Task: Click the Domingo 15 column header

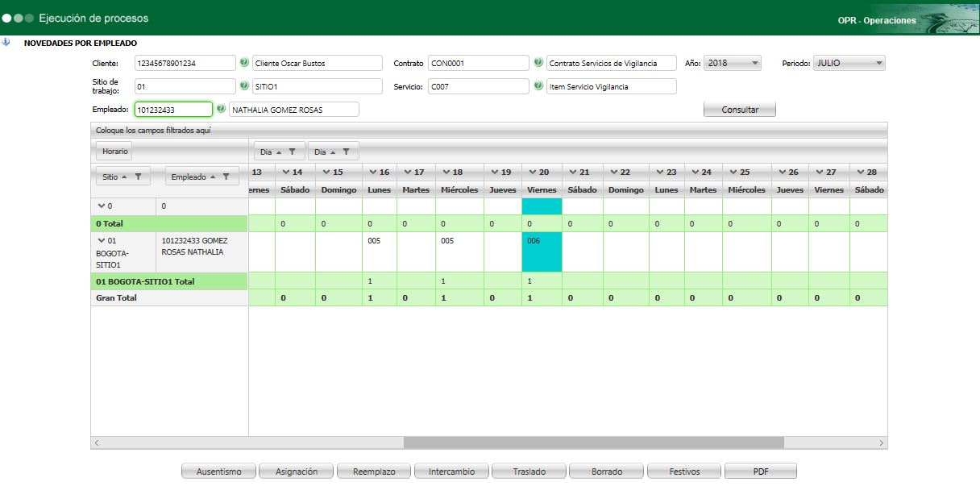Action: 338,189
